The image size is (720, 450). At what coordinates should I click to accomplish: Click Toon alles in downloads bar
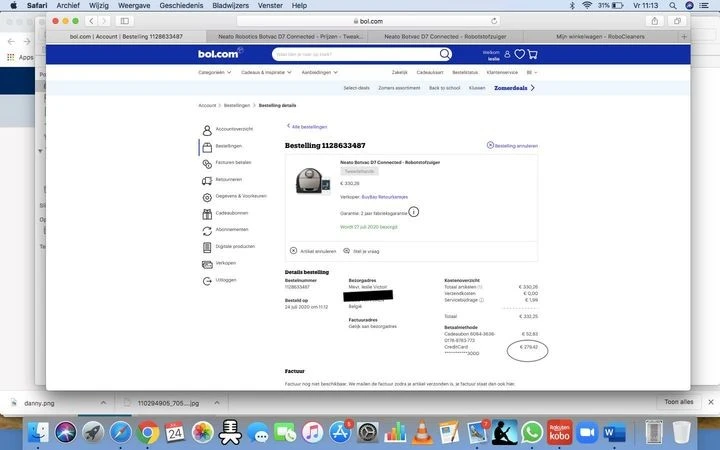coord(679,402)
